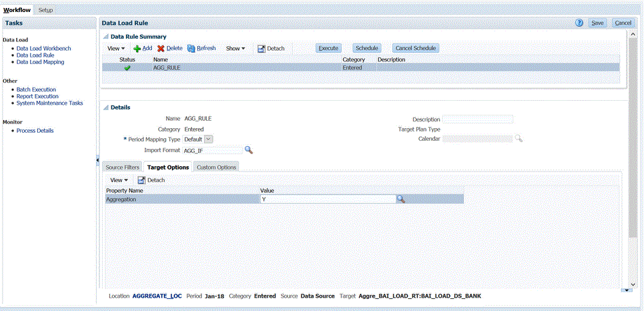
Task: Open Import Format search magnifier
Action: coord(248,150)
